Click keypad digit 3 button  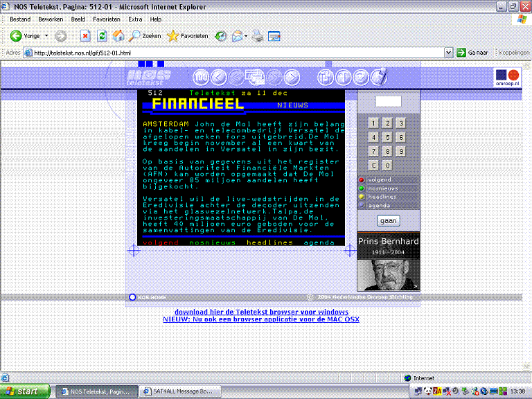401,123
